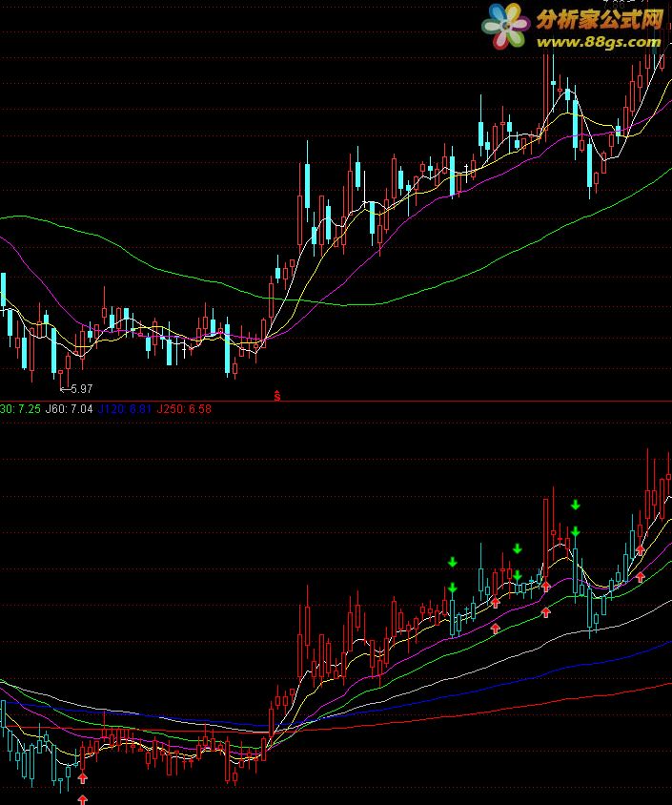Open the red S marker on upper chart axis

(277, 396)
